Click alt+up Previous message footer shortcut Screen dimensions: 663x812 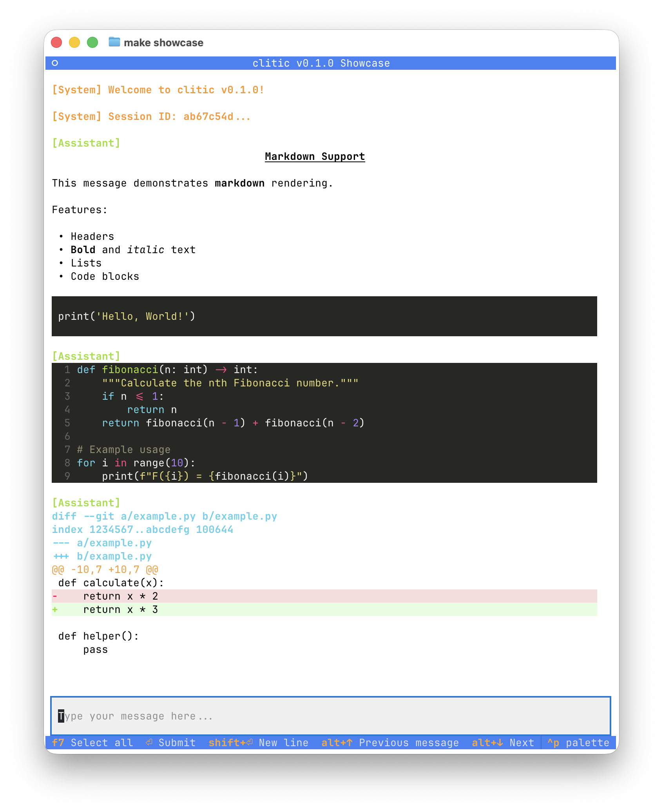pos(390,743)
